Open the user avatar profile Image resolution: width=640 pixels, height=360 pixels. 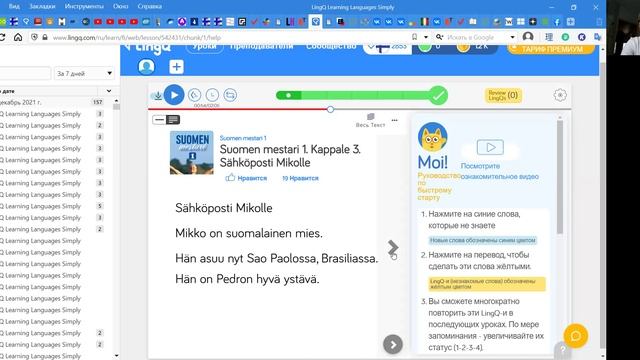[x=146, y=67]
